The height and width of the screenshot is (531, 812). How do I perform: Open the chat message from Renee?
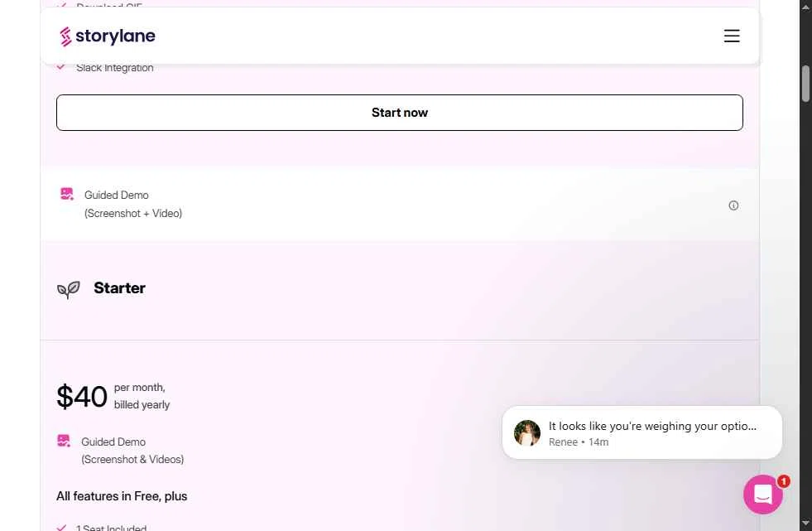point(641,432)
